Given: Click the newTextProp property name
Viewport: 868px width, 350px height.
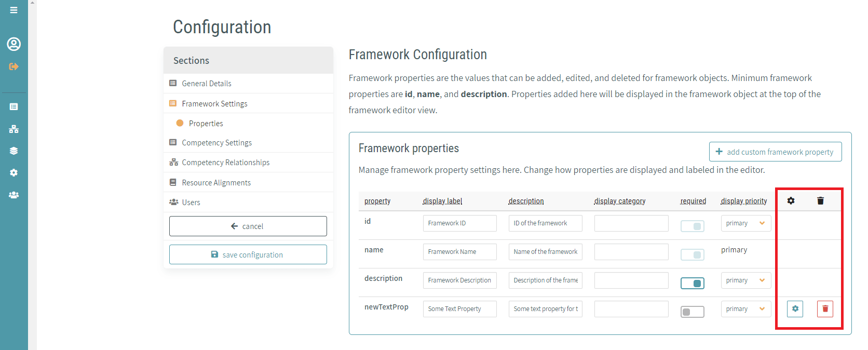Looking at the screenshot, I should point(386,307).
